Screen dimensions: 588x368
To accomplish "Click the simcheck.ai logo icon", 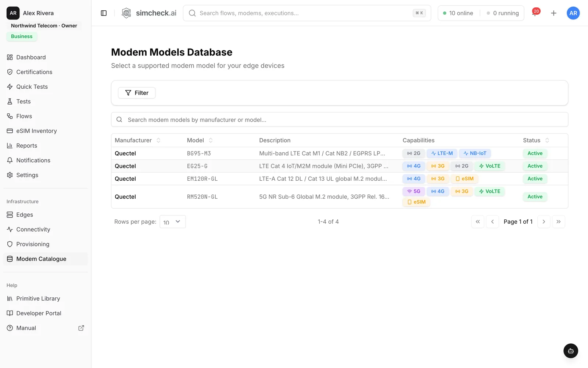I will click(126, 13).
